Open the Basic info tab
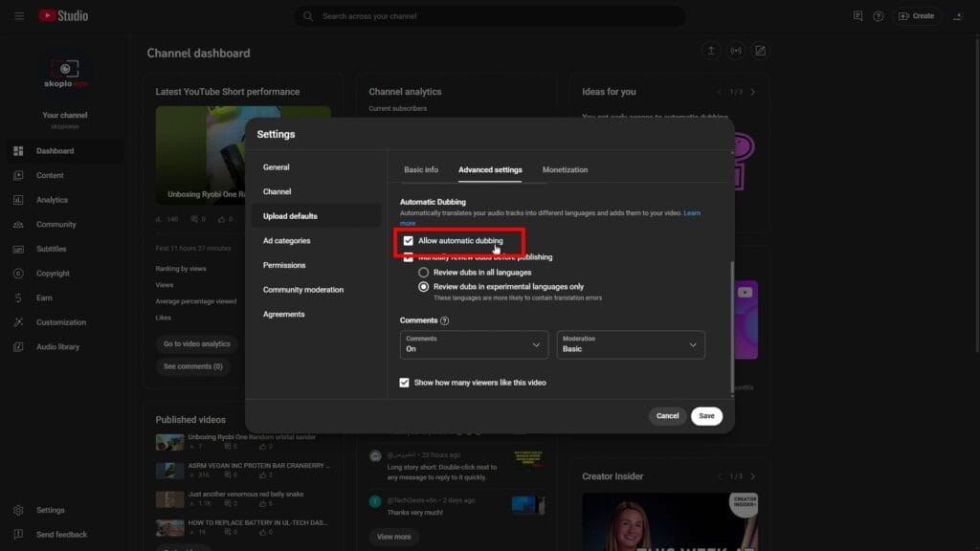 (x=422, y=169)
